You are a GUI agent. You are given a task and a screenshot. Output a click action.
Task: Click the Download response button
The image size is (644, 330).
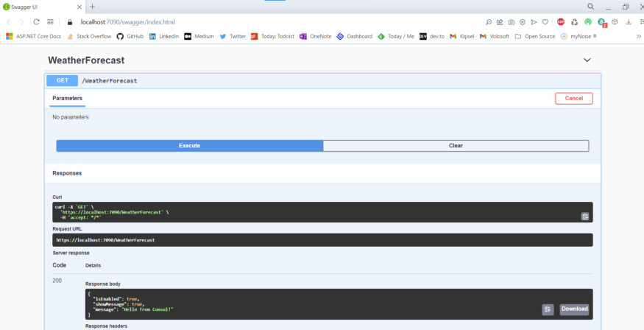click(574, 309)
